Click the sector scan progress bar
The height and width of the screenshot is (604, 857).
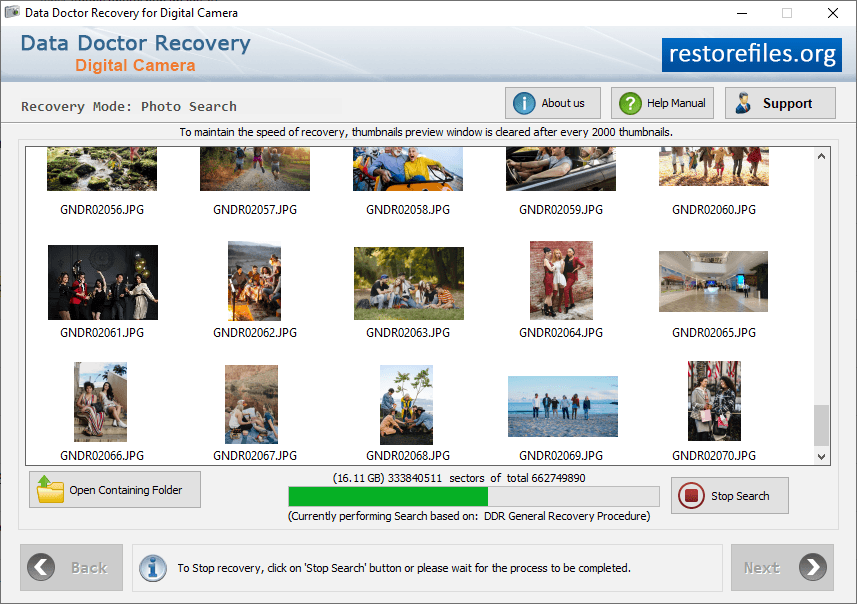coord(474,496)
